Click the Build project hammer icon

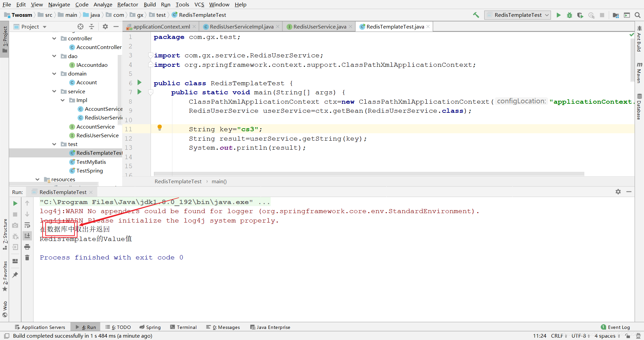pyautogui.click(x=476, y=15)
